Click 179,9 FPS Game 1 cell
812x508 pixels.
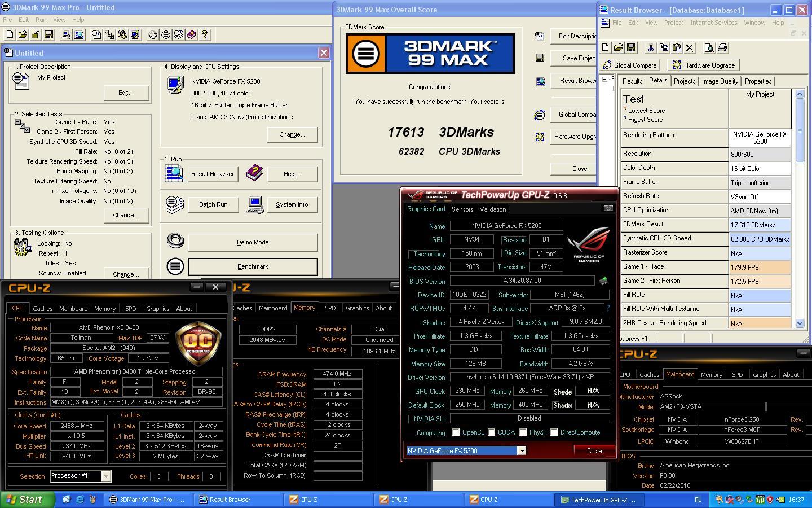(x=760, y=267)
